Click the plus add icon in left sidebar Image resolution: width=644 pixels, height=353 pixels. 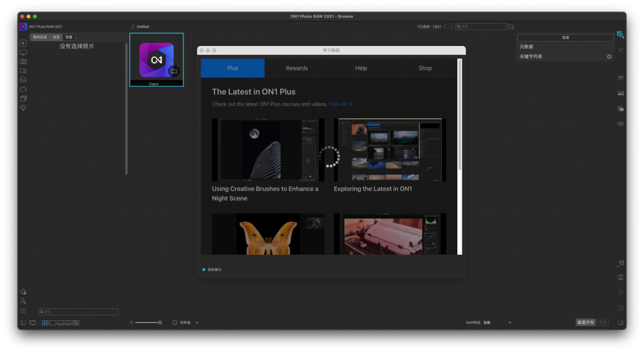[x=23, y=43]
